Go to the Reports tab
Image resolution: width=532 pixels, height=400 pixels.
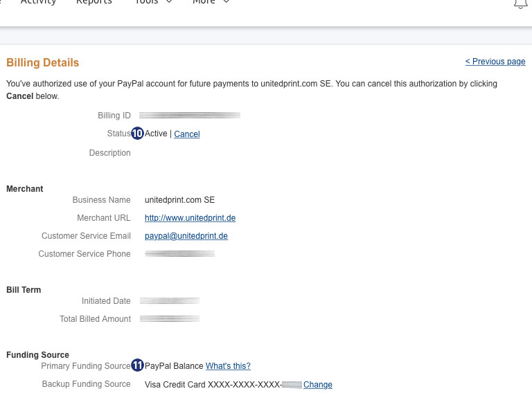94,3
